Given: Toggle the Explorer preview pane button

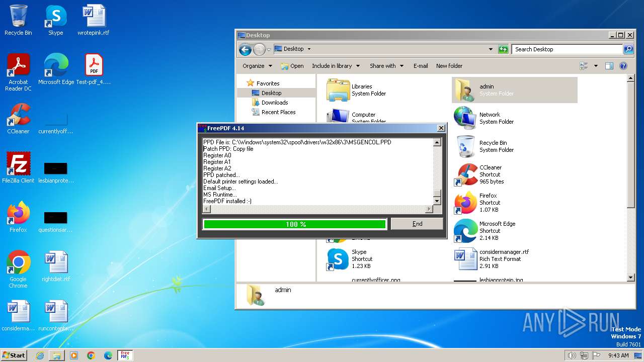Looking at the screenshot, I should pos(609,66).
